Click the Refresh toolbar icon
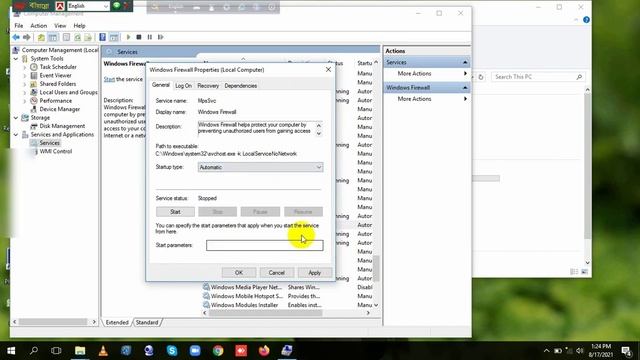Image resolution: width=640 pixels, height=360 pixels. (77, 37)
